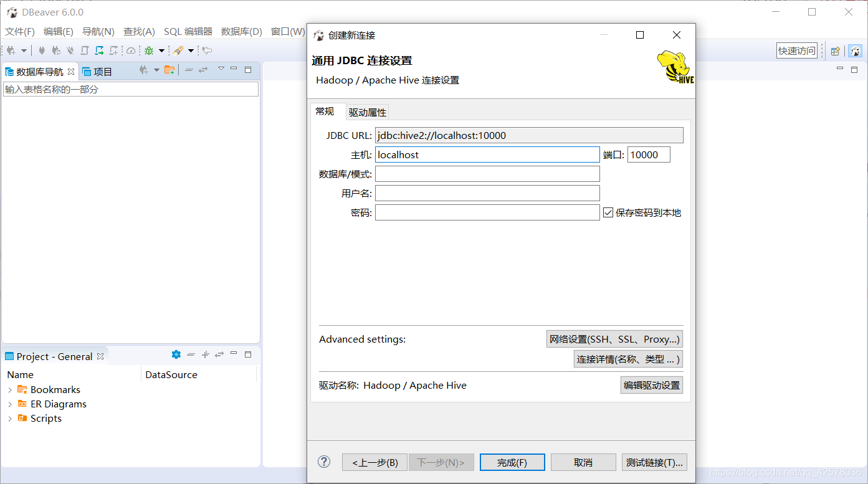The image size is (868, 484).
Task: Open dropdown arrow beside navigator panel plug icon
Action: pos(156,70)
